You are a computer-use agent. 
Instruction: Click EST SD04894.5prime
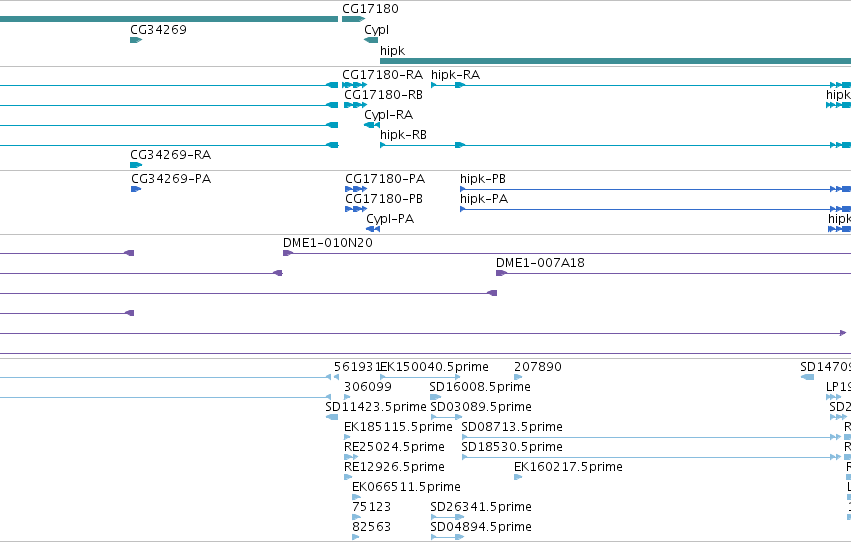tap(447, 537)
